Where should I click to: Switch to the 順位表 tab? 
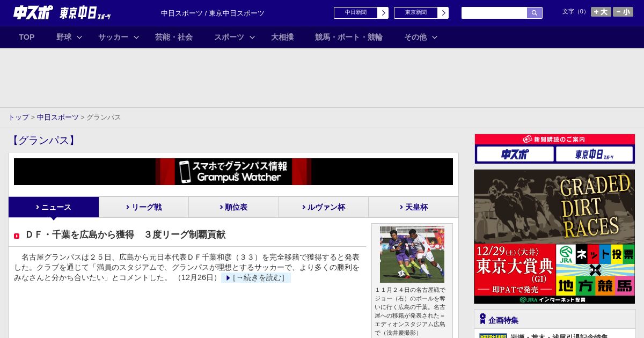tap(233, 207)
